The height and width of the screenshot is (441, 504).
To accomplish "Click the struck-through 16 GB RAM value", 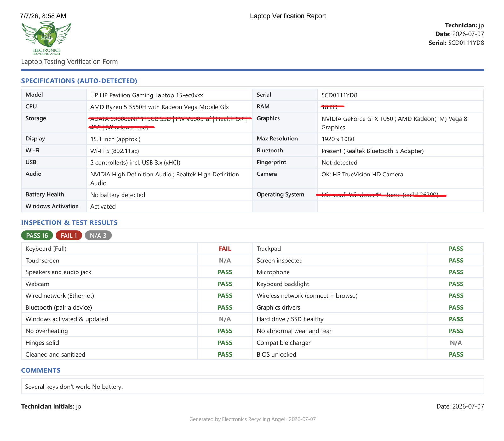I will coord(332,107).
